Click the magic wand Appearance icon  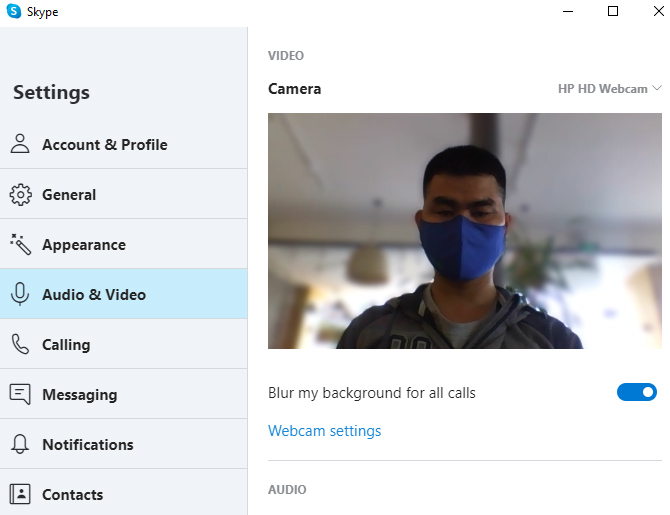[20, 244]
